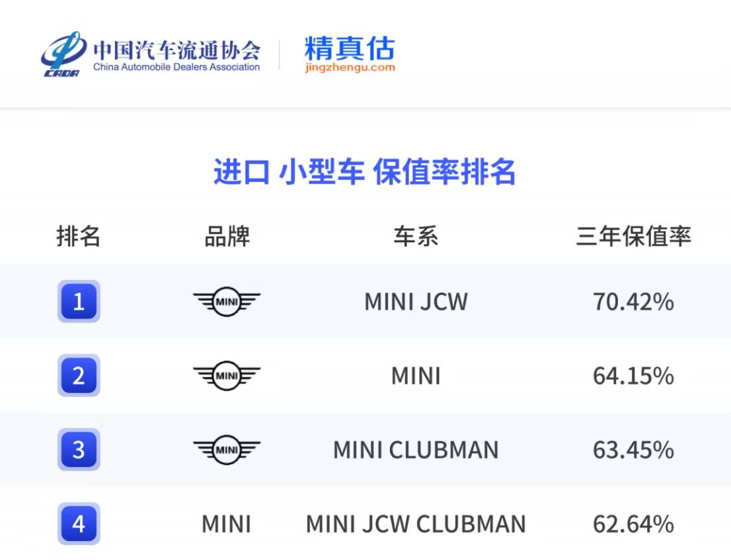Select the MINI JCW model name
Screen dimensions: 731x560
tap(416, 302)
